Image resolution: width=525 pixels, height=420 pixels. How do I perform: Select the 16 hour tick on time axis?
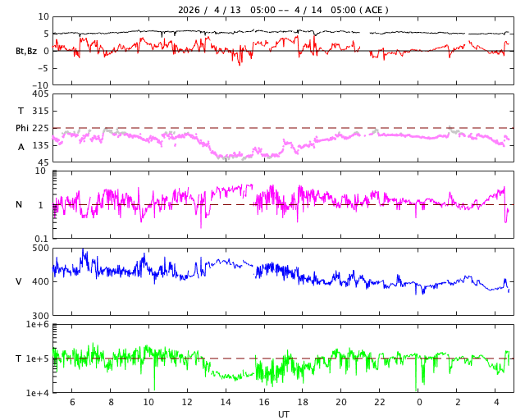pyautogui.click(x=264, y=402)
